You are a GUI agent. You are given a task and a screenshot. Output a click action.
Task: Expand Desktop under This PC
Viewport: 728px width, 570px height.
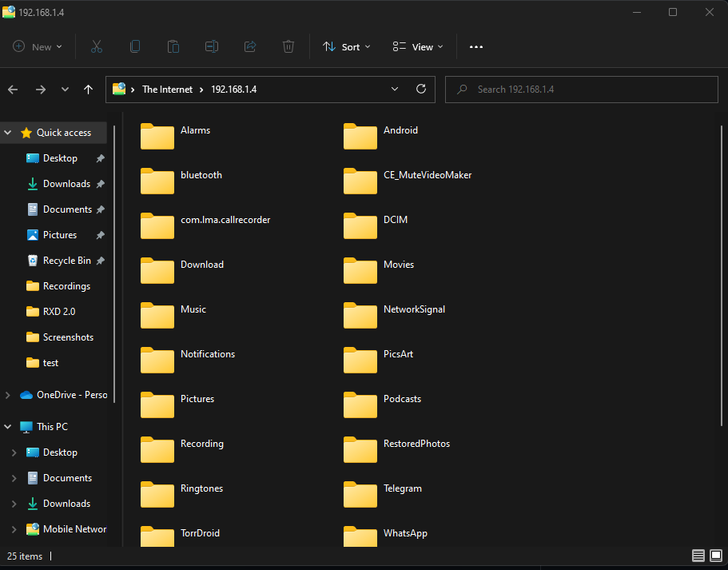click(x=14, y=452)
